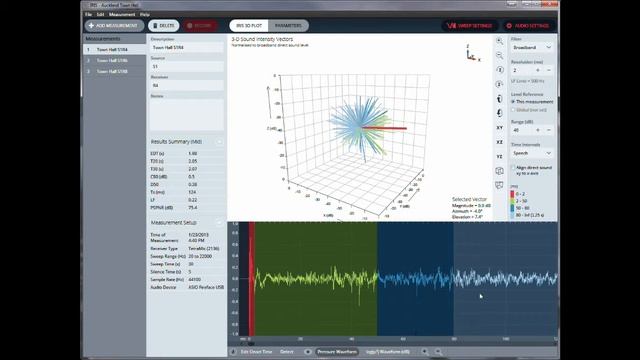Open the File menu
Viewport: 640px width, 360px height.
pos(89,14)
